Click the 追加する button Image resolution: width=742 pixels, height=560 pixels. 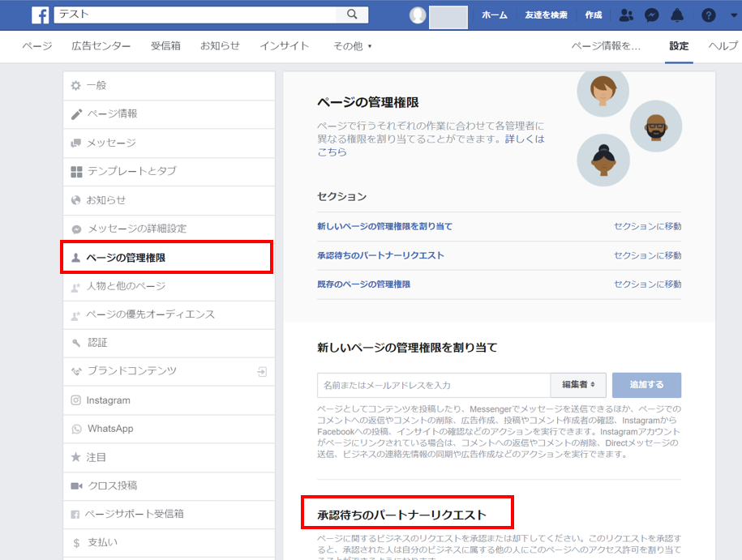click(x=646, y=384)
